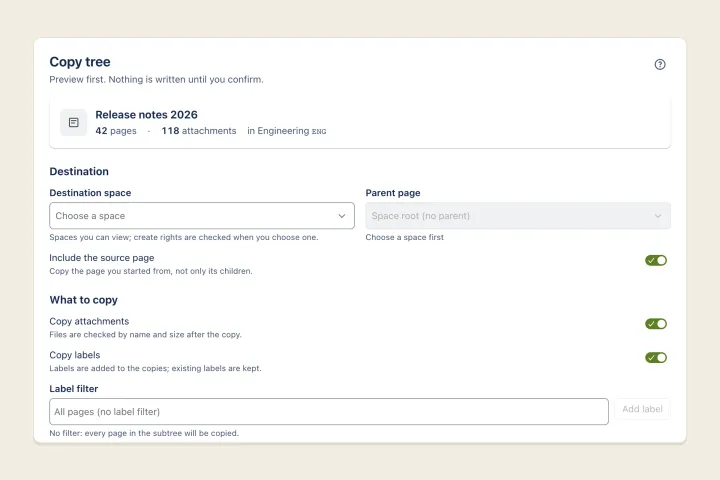The width and height of the screenshot is (720, 480).
Task: Open the Destination space dropdown
Action: click(x=202, y=215)
